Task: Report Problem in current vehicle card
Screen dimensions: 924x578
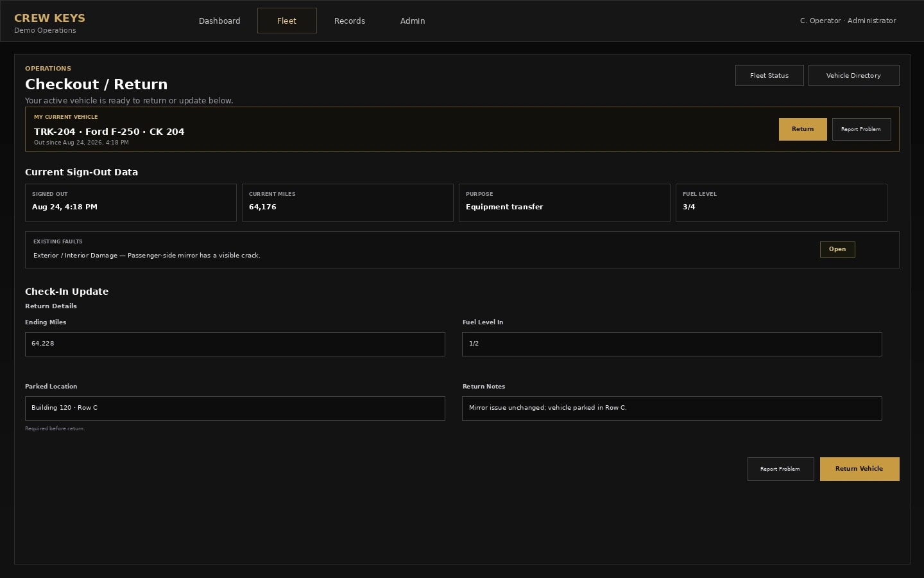Action: pos(861,129)
